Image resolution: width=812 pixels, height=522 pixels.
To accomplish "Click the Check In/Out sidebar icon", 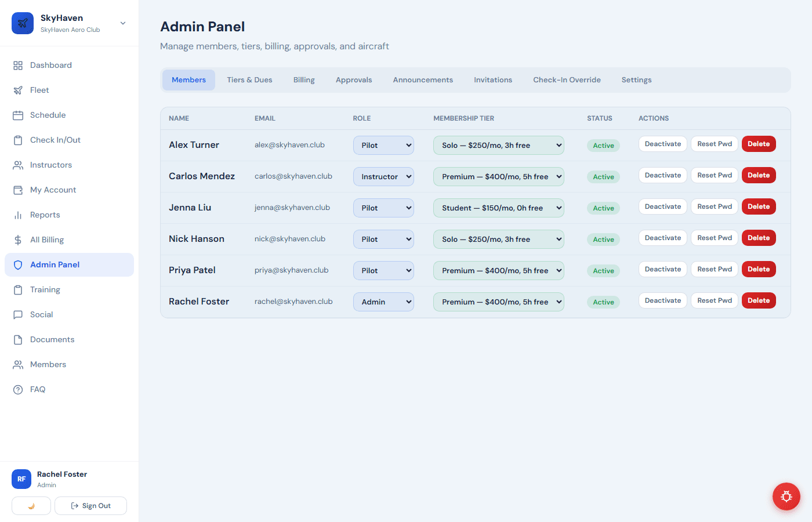I will click(x=18, y=140).
